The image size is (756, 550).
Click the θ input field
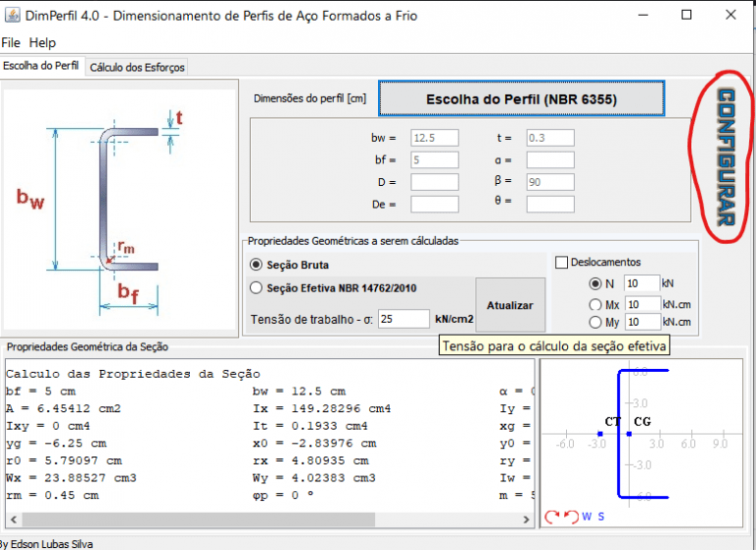point(550,204)
